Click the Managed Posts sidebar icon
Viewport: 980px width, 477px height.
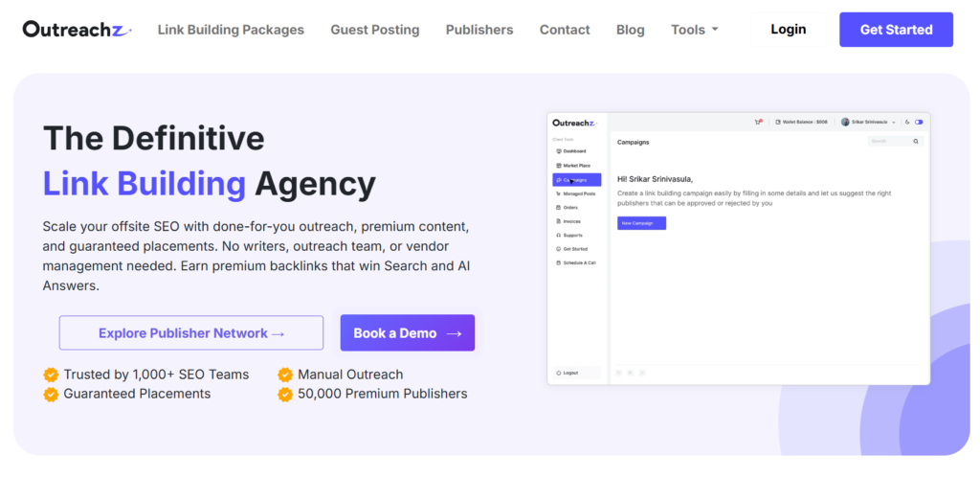tap(559, 193)
